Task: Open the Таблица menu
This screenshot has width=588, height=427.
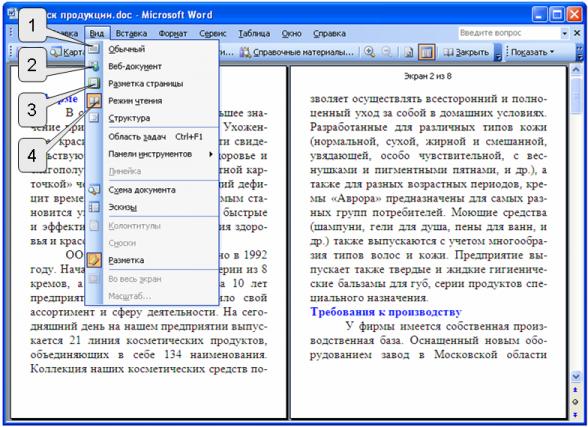Action: point(254,33)
